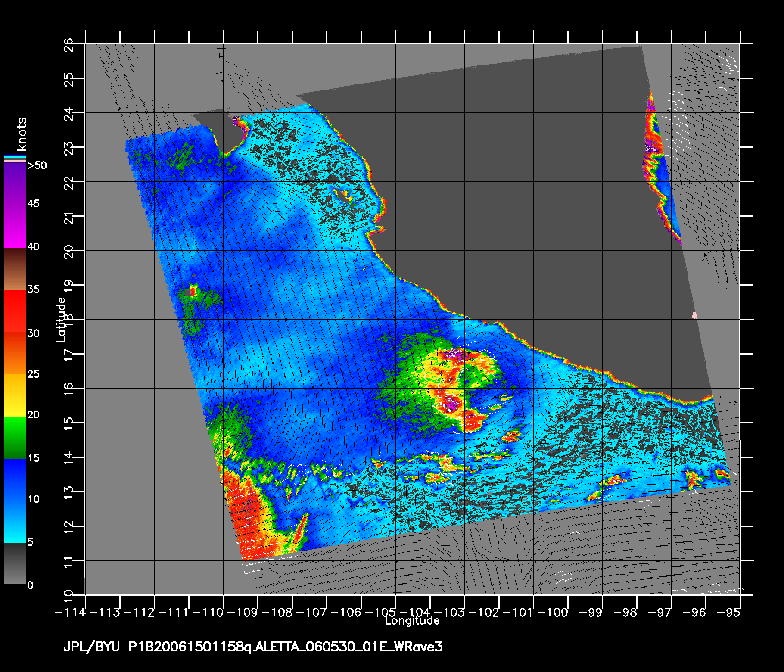Click the small pink marker on the dark land area
The width and height of the screenshot is (784, 672).
(x=694, y=315)
